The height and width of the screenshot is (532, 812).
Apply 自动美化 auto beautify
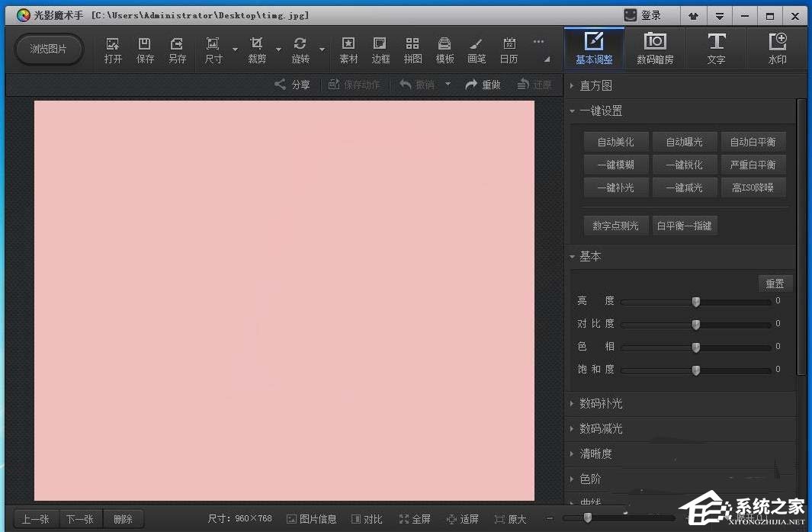click(615, 141)
